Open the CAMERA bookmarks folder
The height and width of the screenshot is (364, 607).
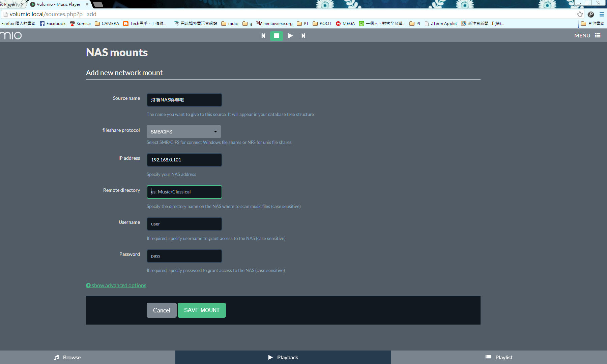107,24
